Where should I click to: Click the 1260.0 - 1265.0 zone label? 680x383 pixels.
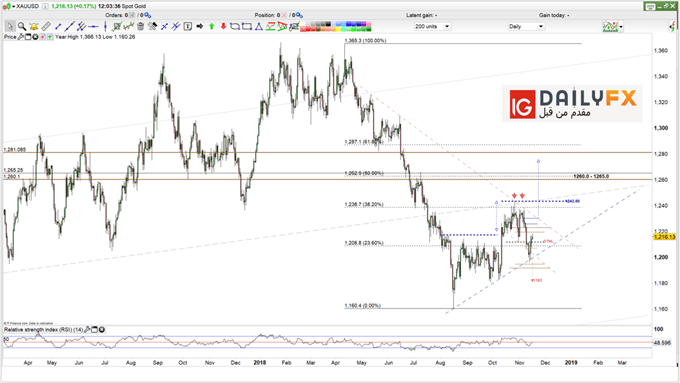coord(591,176)
